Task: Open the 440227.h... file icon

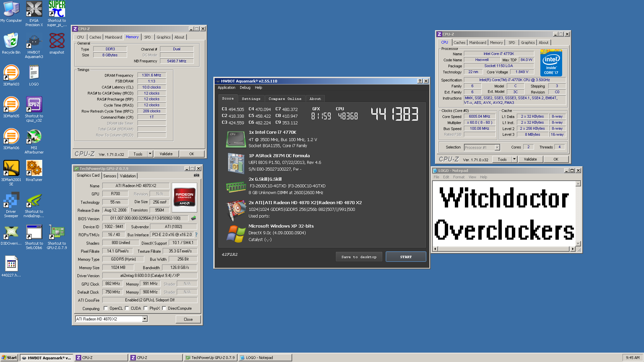Action: (x=11, y=266)
